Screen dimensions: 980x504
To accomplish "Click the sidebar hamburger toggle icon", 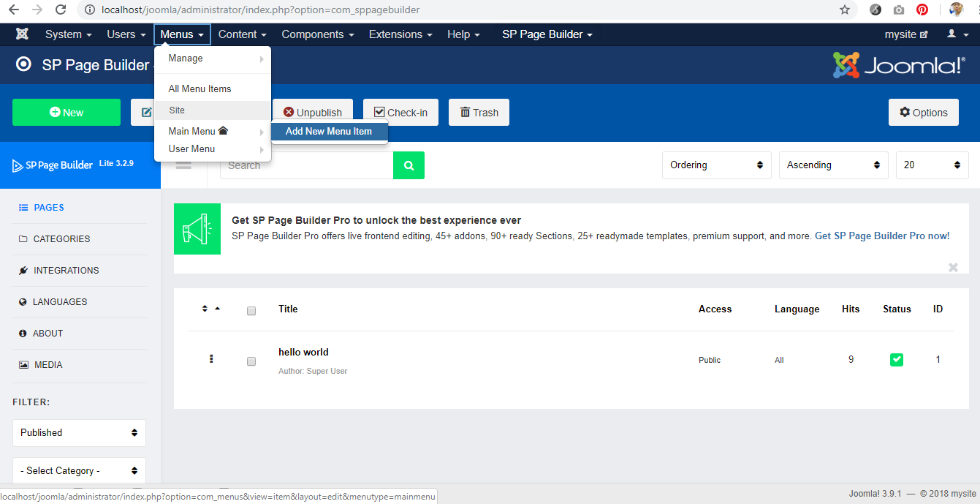I will point(183,165).
